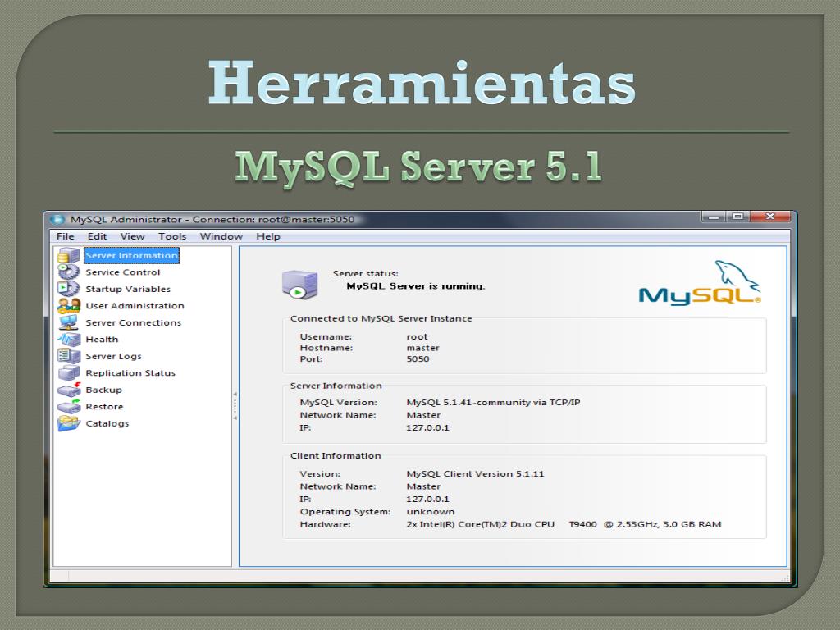Show Server Connections

134,322
